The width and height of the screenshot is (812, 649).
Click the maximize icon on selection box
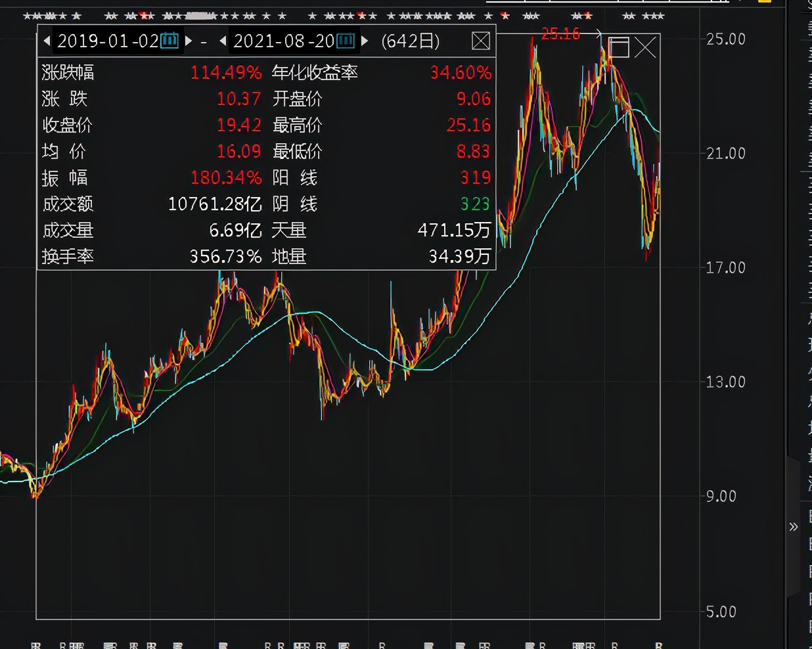618,47
